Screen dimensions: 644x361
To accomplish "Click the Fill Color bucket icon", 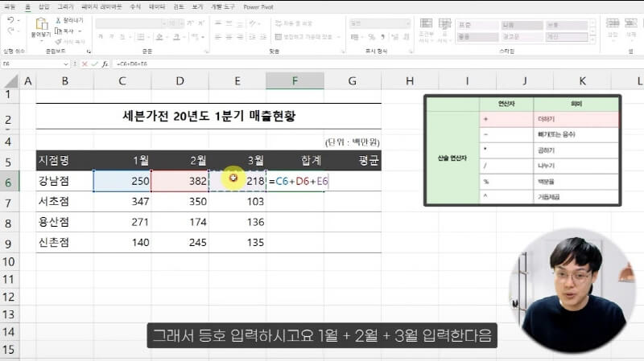I will pos(159,37).
